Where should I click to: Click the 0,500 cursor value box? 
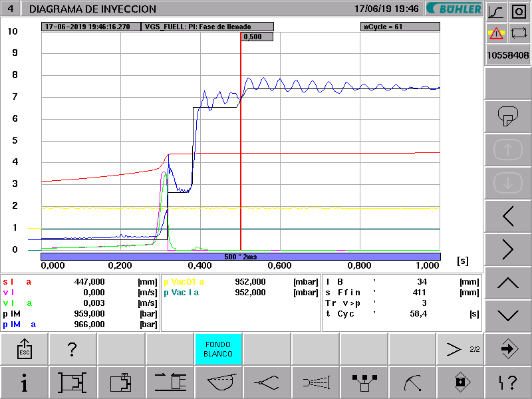click(257, 37)
